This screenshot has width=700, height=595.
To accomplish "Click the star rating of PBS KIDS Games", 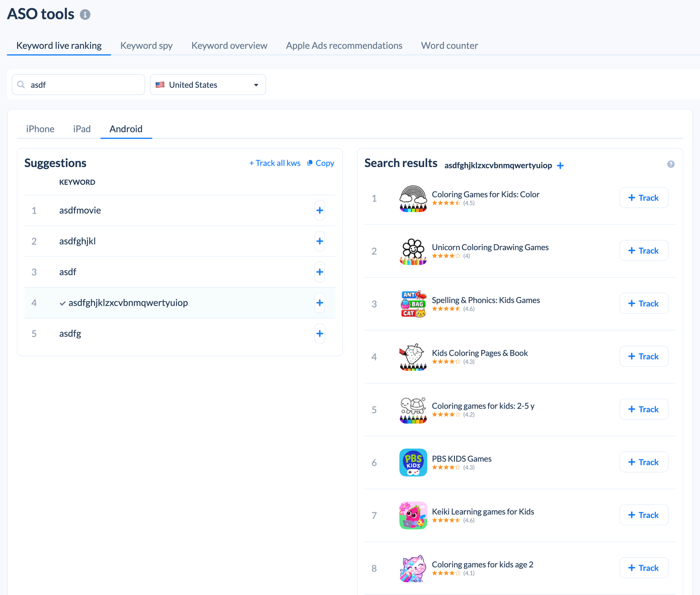I will coord(446,468).
